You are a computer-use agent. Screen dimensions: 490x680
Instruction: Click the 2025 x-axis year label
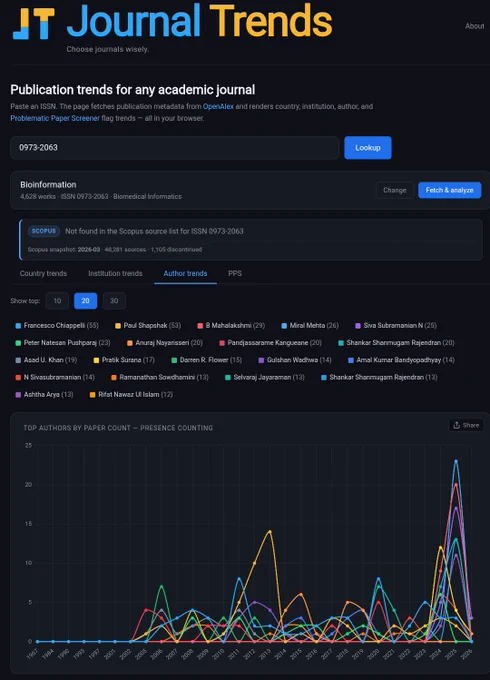451,654
